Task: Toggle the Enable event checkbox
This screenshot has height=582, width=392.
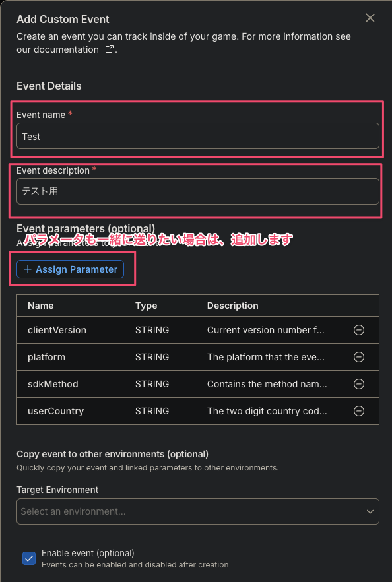Action: click(29, 558)
